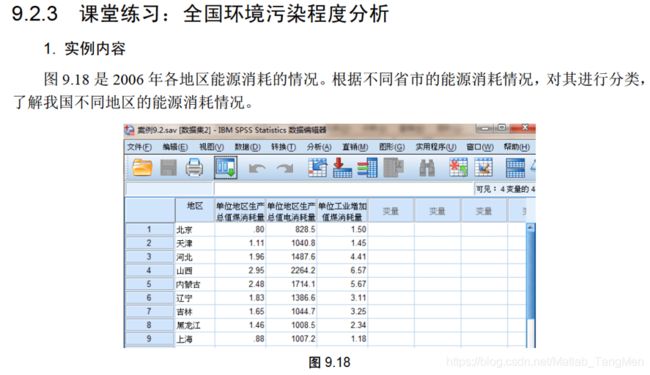Click the Undo arrow icon
The width and height of the screenshot is (650, 375).
point(257,168)
